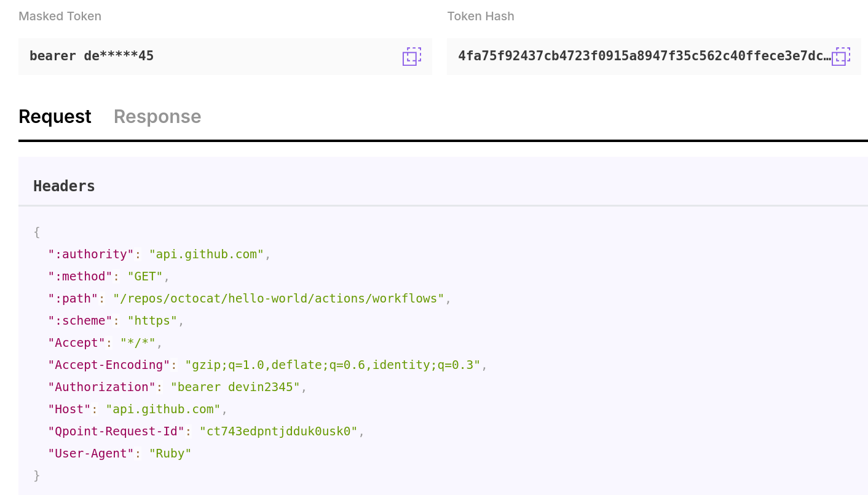Click the Host "api.github.com" value
This screenshot has height=495, width=868.
coord(163,410)
